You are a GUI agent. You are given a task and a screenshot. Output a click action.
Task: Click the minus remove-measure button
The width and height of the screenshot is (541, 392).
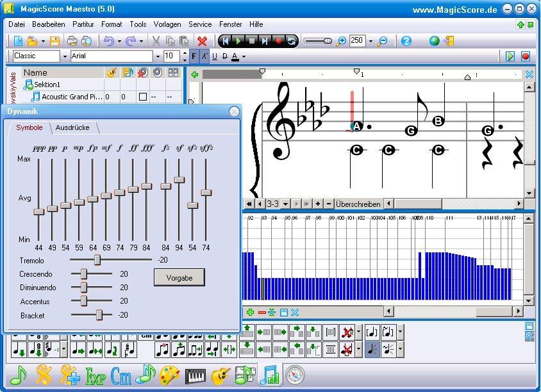click(x=328, y=204)
